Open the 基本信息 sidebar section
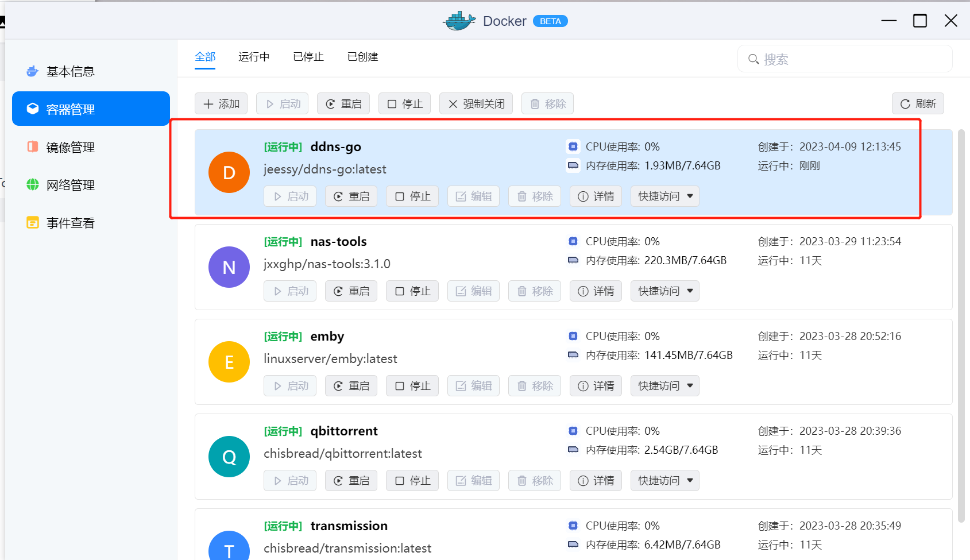The width and height of the screenshot is (970, 560). (91, 71)
